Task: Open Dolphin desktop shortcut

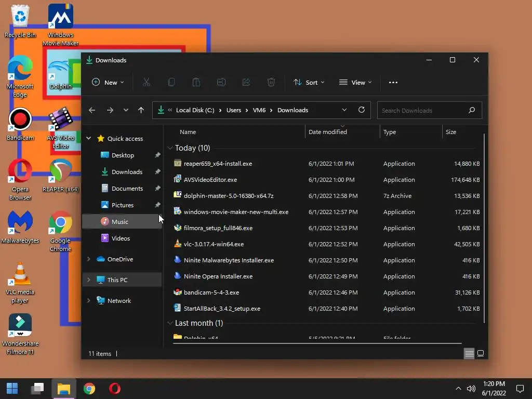Action: [x=60, y=74]
